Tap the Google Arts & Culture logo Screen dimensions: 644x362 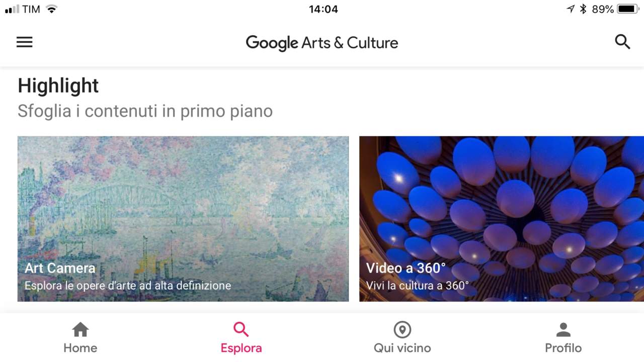coord(322,43)
